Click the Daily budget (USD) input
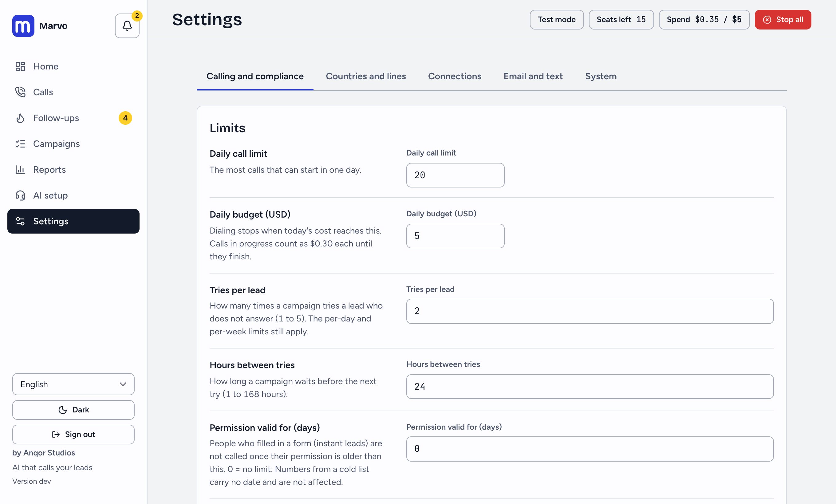This screenshot has height=504, width=836. click(455, 236)
